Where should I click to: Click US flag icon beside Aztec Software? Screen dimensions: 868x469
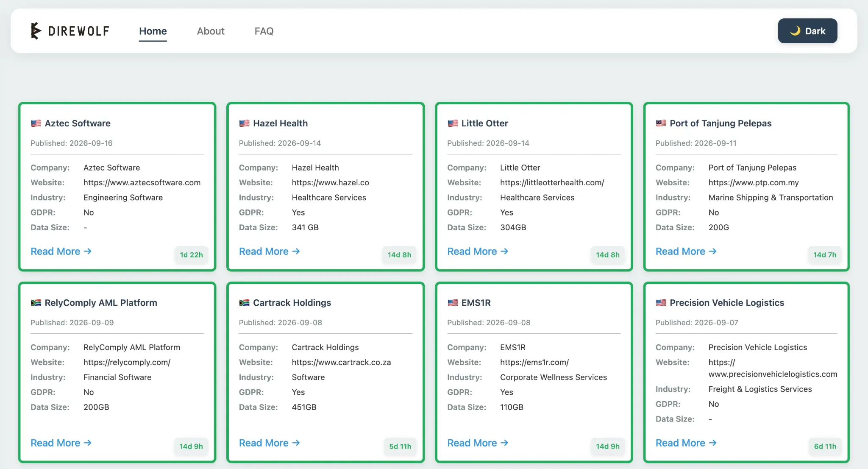coord(36,123)
